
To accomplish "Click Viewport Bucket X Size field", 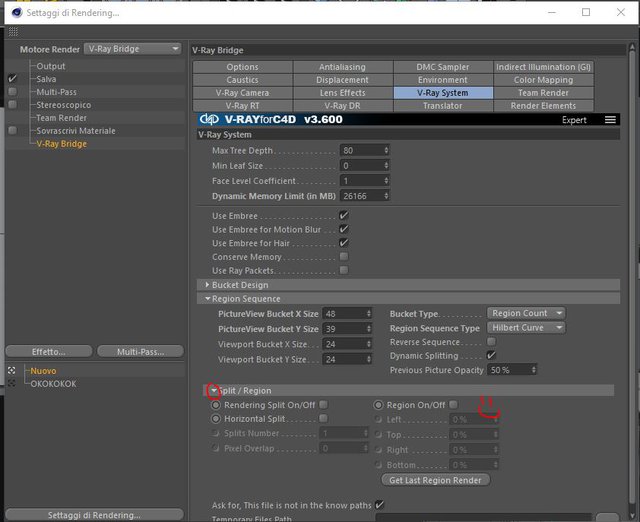I will pyautogui.click(x=344, y=344).
